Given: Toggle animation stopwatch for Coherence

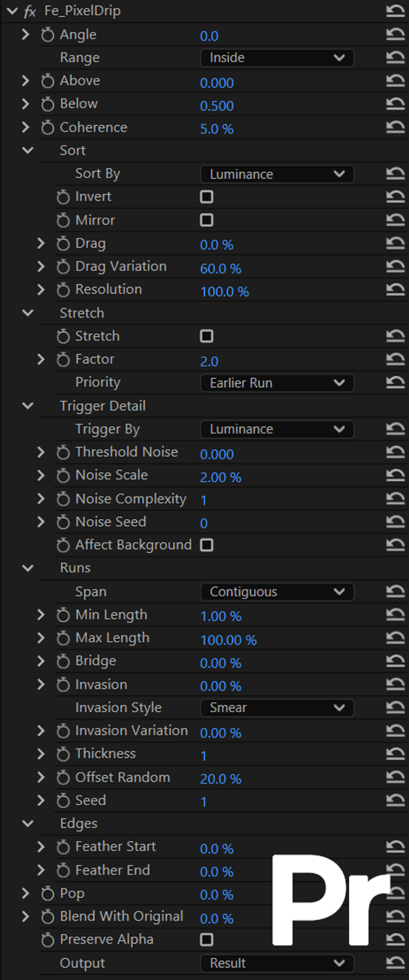Looking at the screenshot, I should tap(47, 127).
